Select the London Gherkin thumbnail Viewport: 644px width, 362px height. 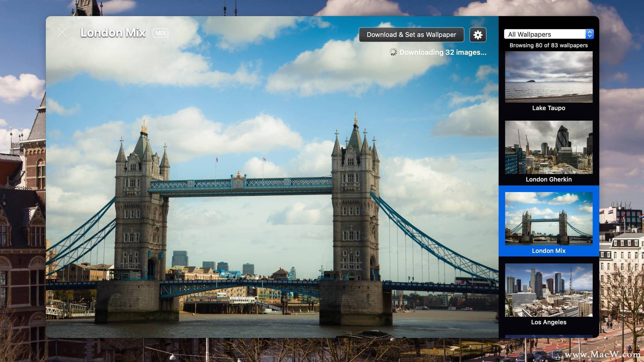(549, 147)
